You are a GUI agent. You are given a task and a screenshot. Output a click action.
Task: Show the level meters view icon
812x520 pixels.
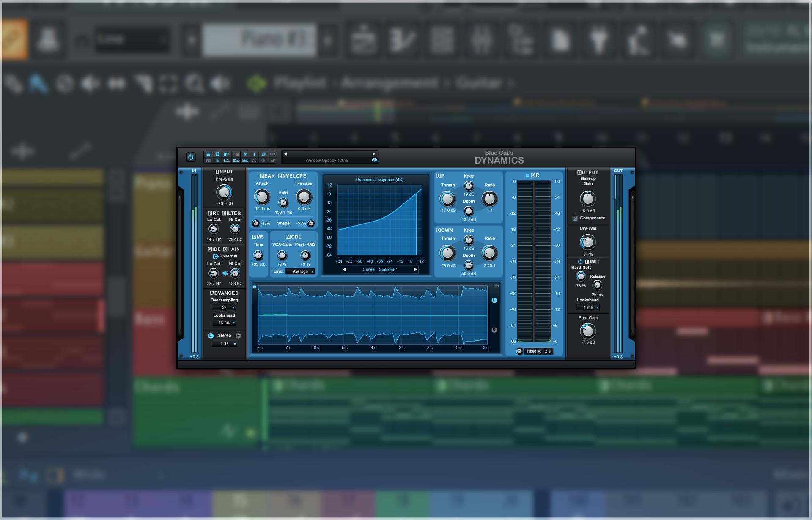[x=245, y=161]
